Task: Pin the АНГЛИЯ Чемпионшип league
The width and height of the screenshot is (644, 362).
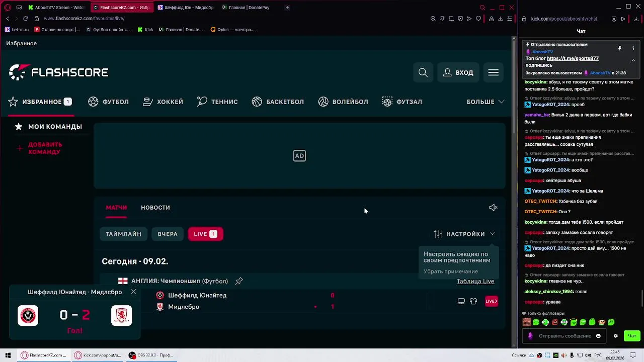Action: [239, 281]
